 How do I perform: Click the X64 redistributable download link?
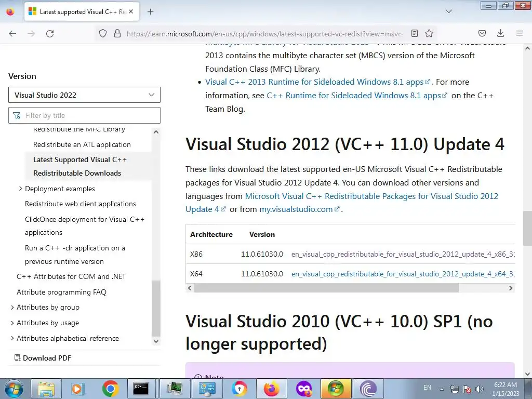pyautogui.click(x=403, y=274)
